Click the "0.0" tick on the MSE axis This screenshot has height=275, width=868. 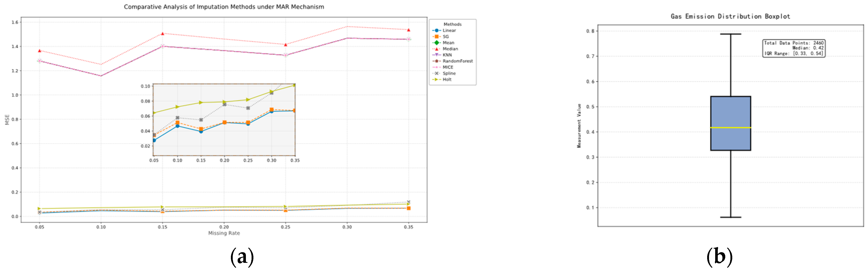coord(15,217)
